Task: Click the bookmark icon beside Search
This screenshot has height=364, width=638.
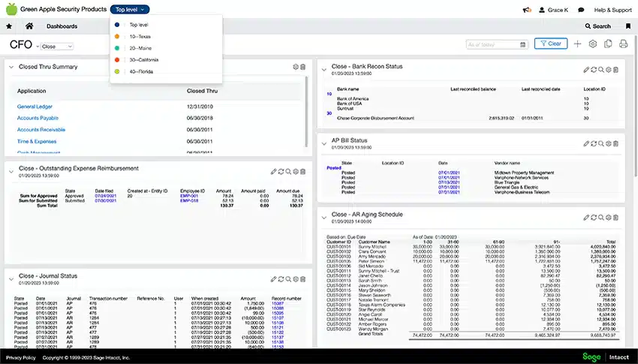Action: 628,26
